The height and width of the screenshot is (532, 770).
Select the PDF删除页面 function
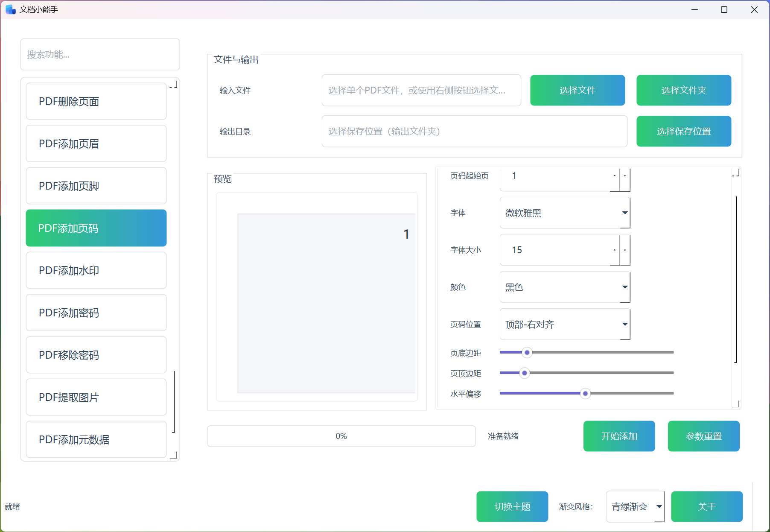point(96,101)
